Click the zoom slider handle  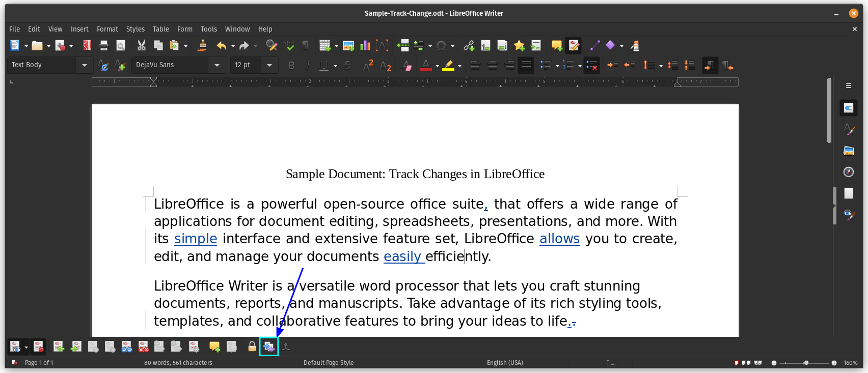tap(806, 363)
